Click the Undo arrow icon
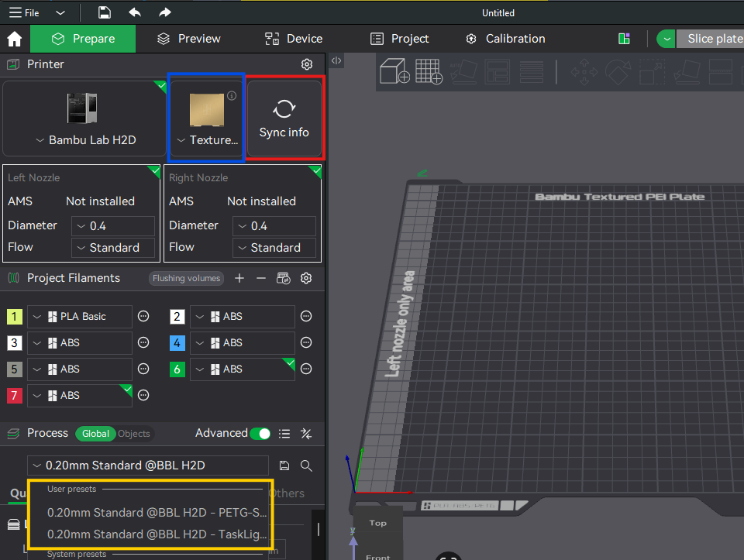Screen dimensions: 744x560 (135, 12)
